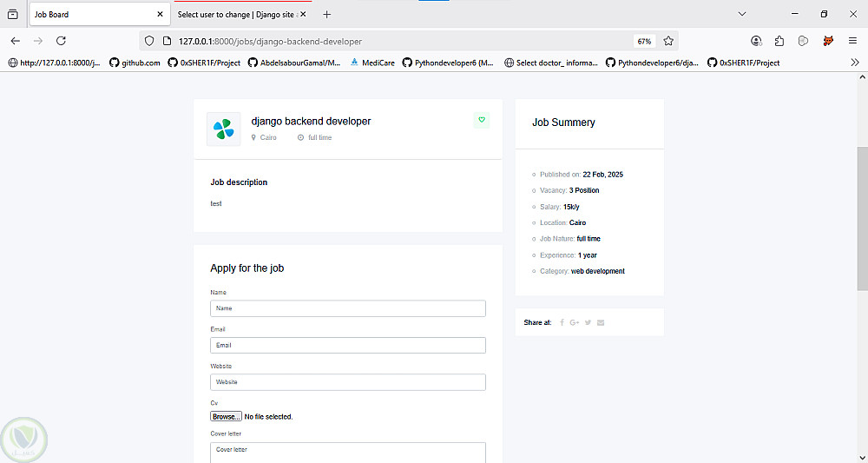Screen dimensions: 868x463
Task: Open the Firefox extensions puzzle icon
Action: point(779,41)
